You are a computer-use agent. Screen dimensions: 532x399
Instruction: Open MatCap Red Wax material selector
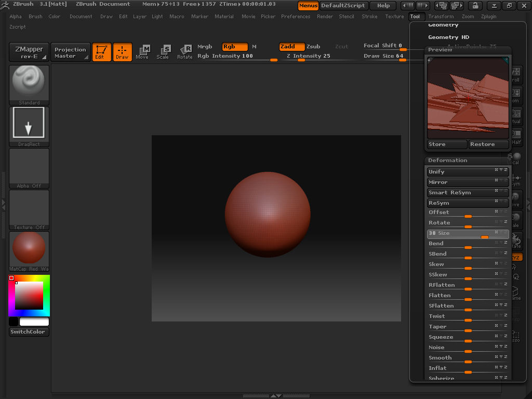click(x=29, y=251)
